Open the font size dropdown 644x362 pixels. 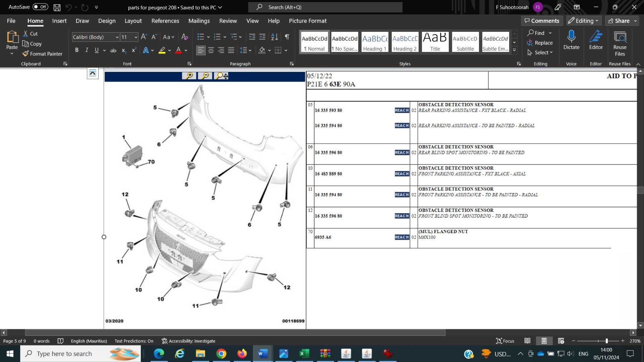(x=136, y=37)
